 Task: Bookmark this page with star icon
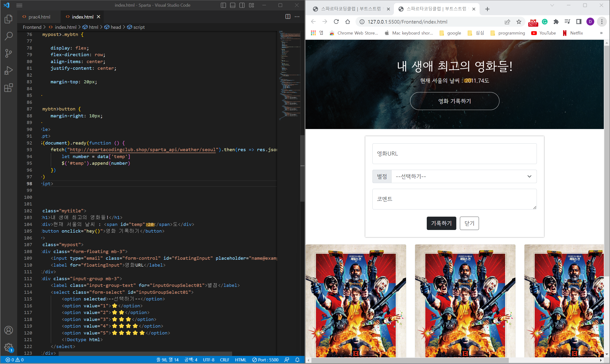click(519, 22)
